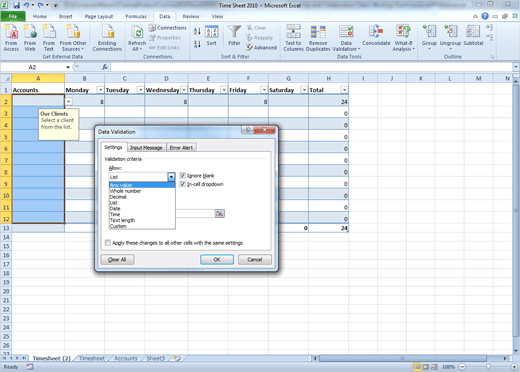The width and height of the screenshot is (520, 372).
Task: Toggle the Filter funnel icon
Action: click(234, 35)
